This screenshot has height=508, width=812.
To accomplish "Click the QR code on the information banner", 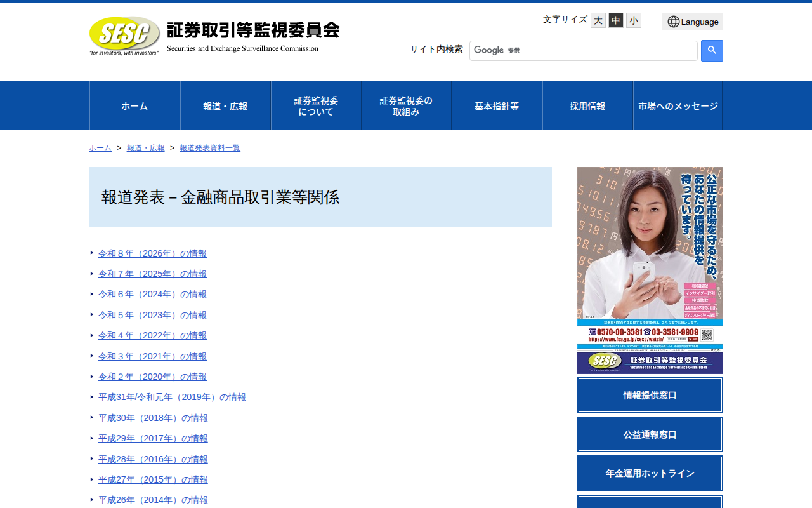I will tap(706, 334).
